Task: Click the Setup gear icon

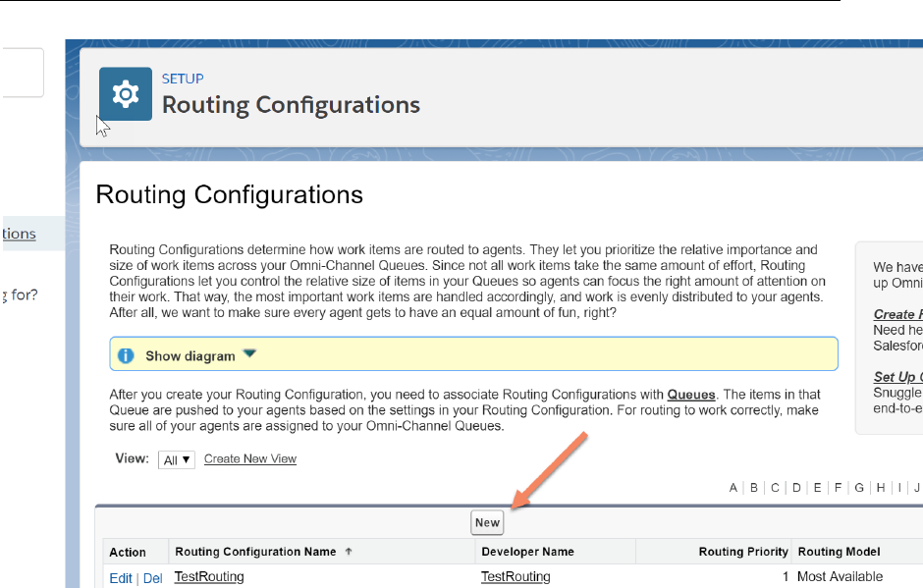Action: pyautogui.click(x=125, y=94)
